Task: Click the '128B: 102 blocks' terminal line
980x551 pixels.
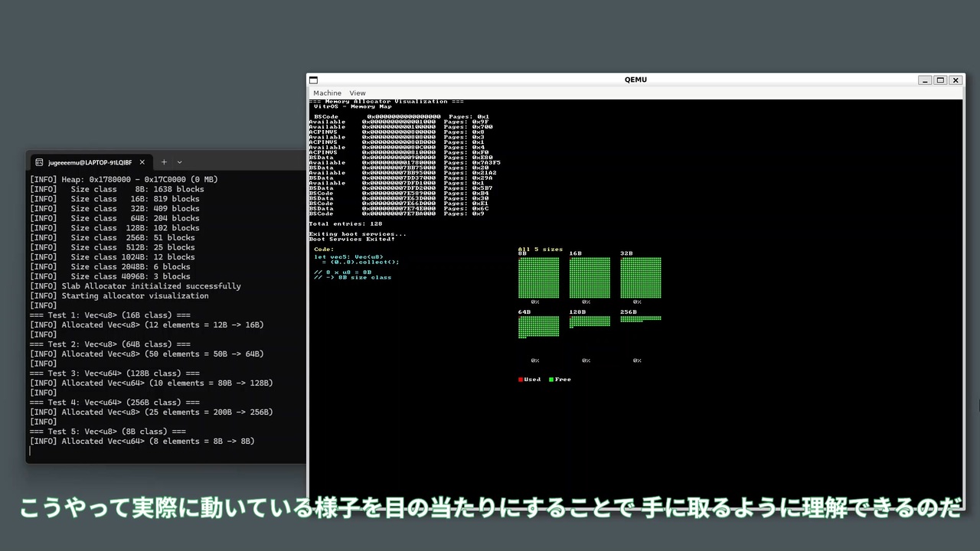Action: pyautogui.click(x=115, y=228)
